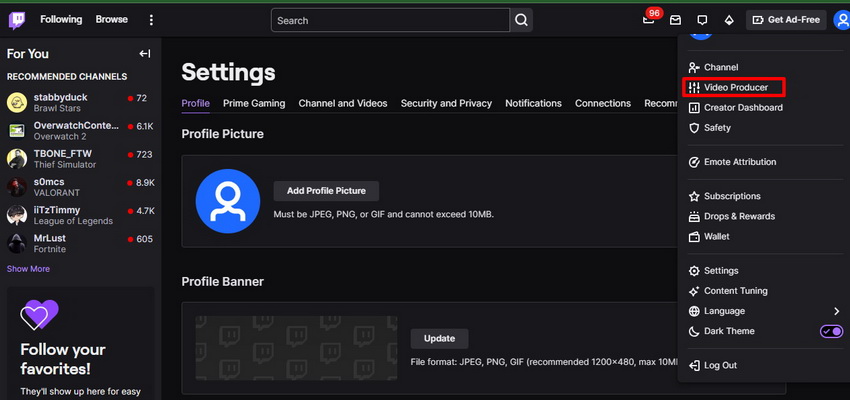Open the Browse link
This screenshot has width=850, height=400.
tap(112, 20)
